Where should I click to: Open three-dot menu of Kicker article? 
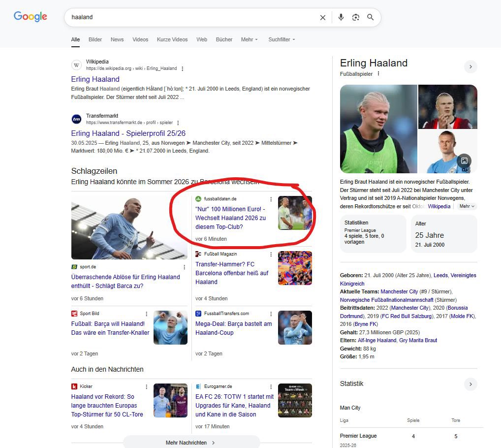coord(146,386)
